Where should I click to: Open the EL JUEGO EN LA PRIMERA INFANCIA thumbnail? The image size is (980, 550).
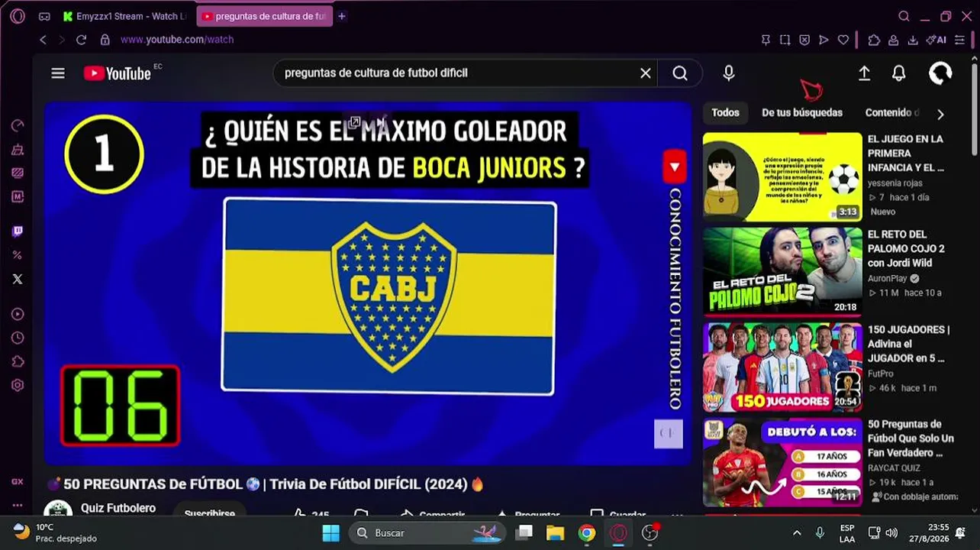[782, 176]
